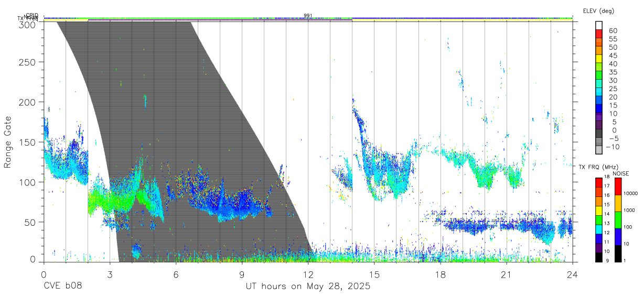Screen dimensions: 644x297
Task: Click the 'CVE b08' radar label
Action: tap(63, 287)
